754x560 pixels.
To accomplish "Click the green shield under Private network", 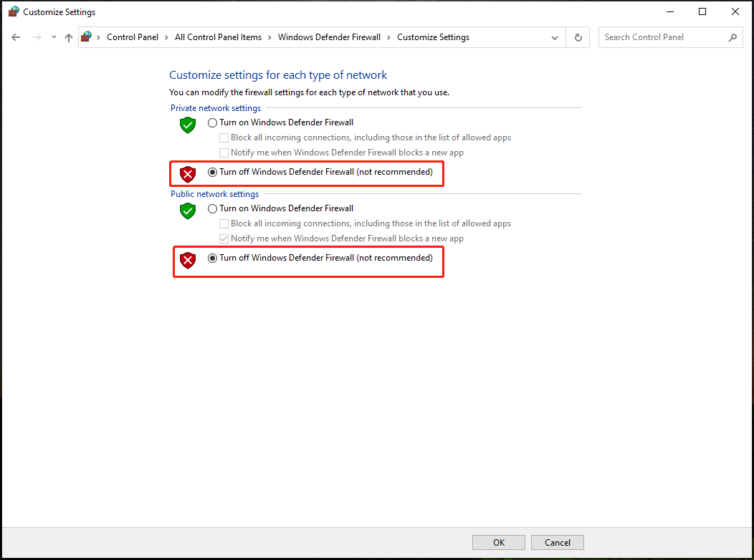I will click(x=188, y=125).
